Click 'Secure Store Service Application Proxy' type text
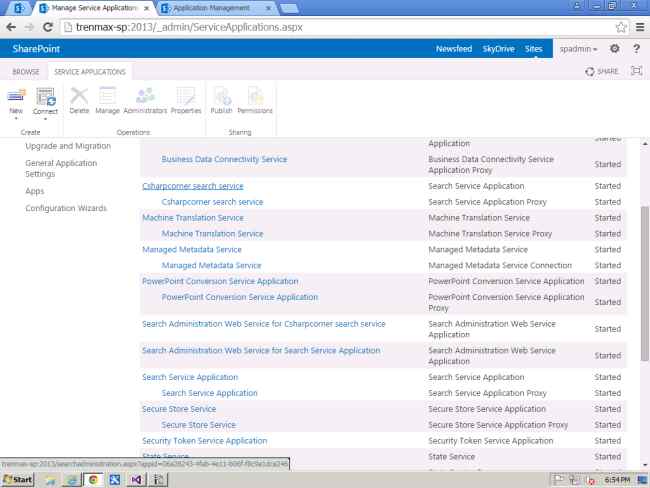 pyautogui.click(x=498, y=425)
